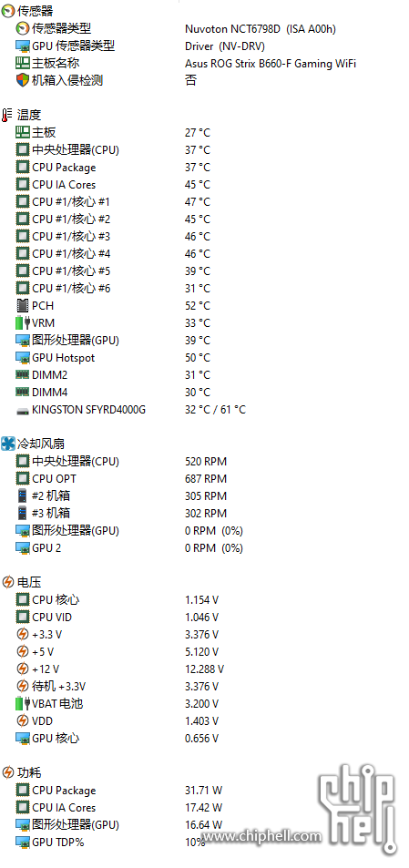Click the 传感器 section header icon

tap(8, 11)
